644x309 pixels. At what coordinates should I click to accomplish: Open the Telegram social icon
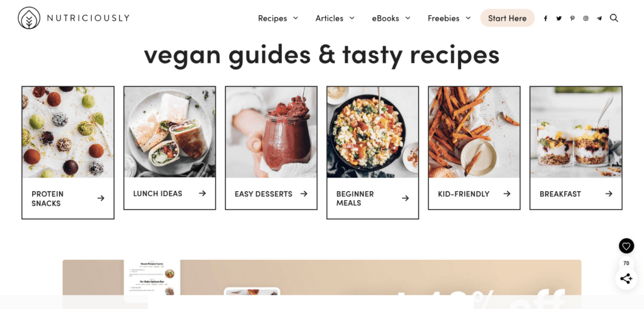coord(599,18)
